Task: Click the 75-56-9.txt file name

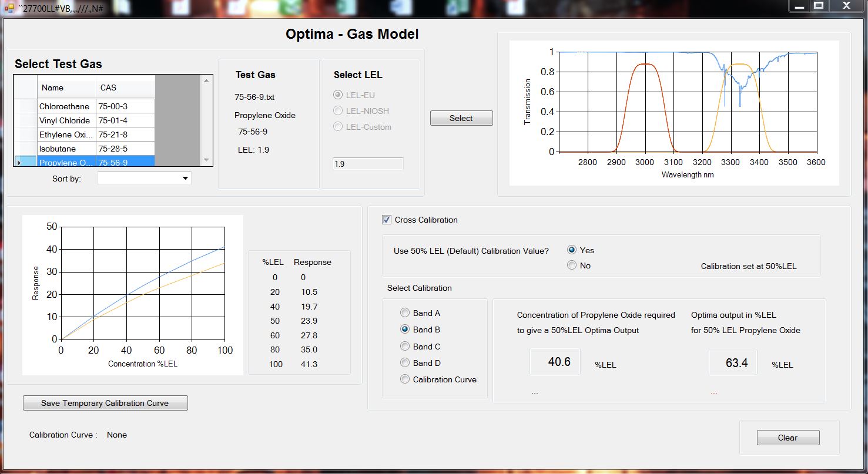Action: [254, 97]
